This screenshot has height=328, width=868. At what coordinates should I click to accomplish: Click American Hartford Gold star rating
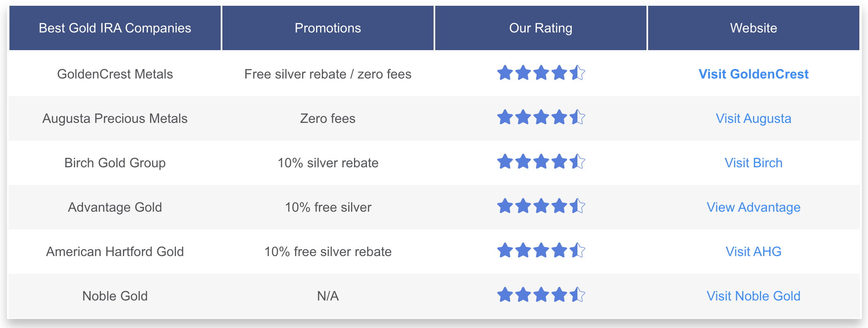(x=541, y=250)
